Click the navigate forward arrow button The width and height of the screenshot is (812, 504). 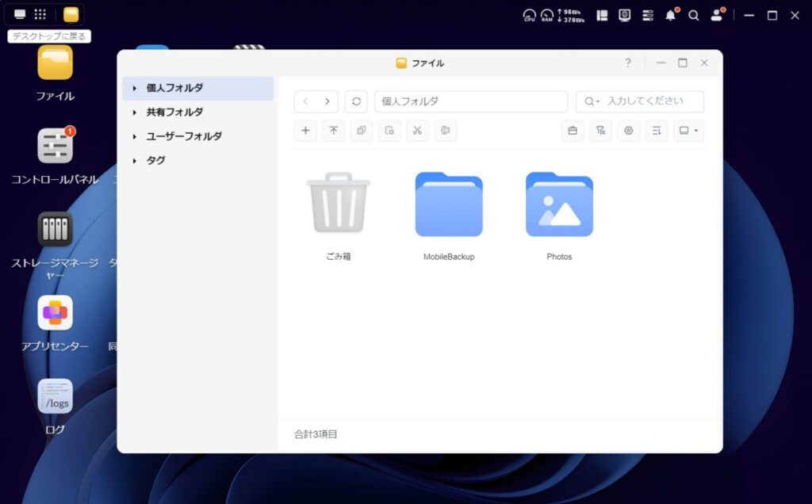pyautogui.click(x=327, y=101)
